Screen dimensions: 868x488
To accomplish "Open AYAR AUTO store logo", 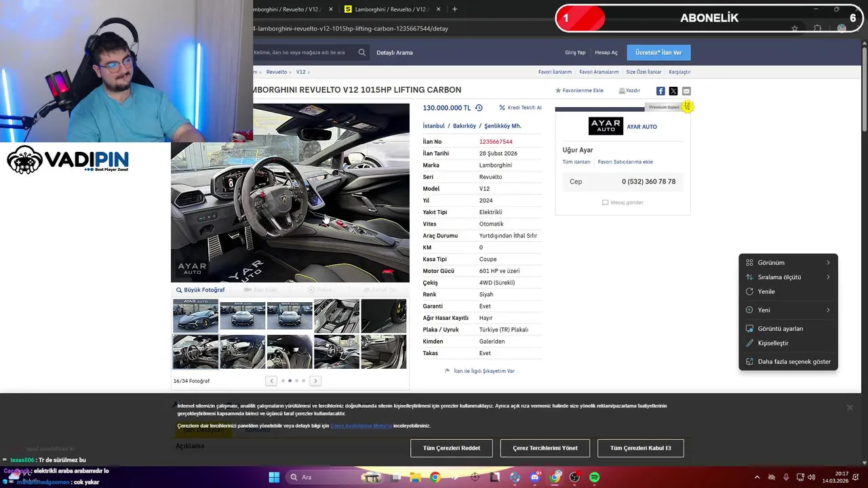I will pos(606,126).
